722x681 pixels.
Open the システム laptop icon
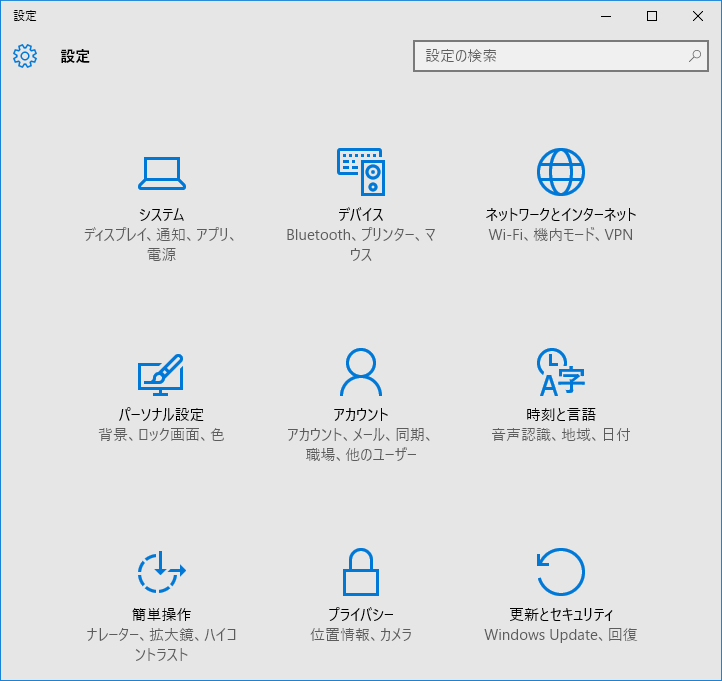[162, 173]
